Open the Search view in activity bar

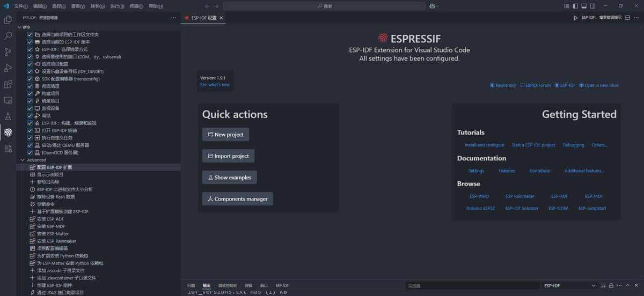pos(8,36)
